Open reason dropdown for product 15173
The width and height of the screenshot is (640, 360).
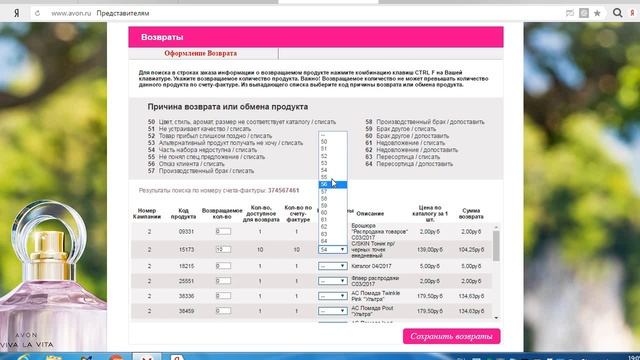pyautogui.click(x=333, y=249)
